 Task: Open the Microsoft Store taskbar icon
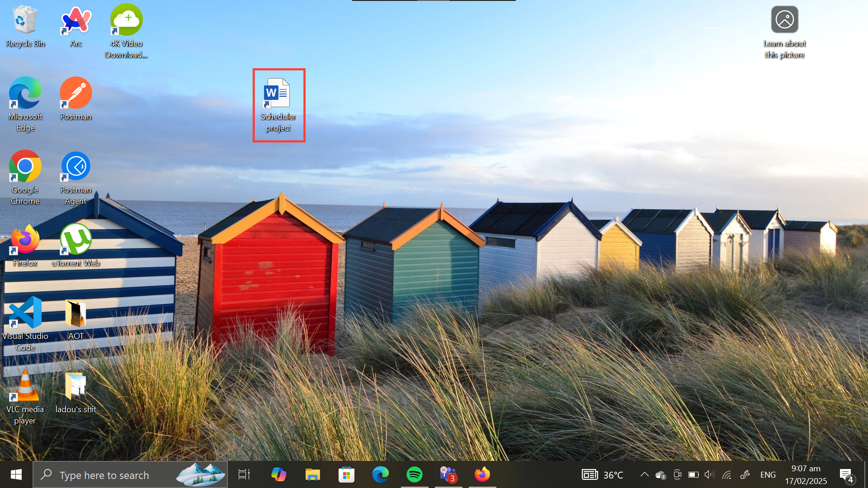click(x=346, y=474)
